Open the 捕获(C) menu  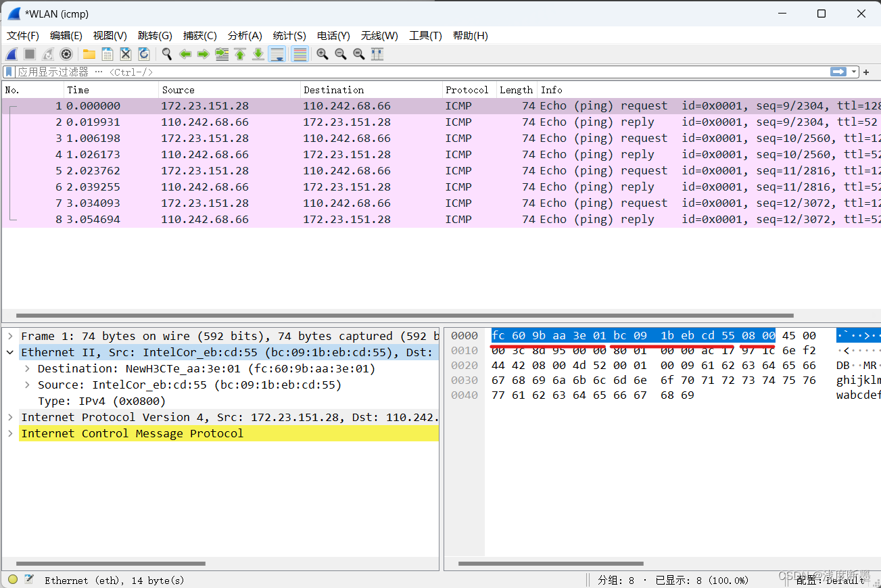pos(200,36)
